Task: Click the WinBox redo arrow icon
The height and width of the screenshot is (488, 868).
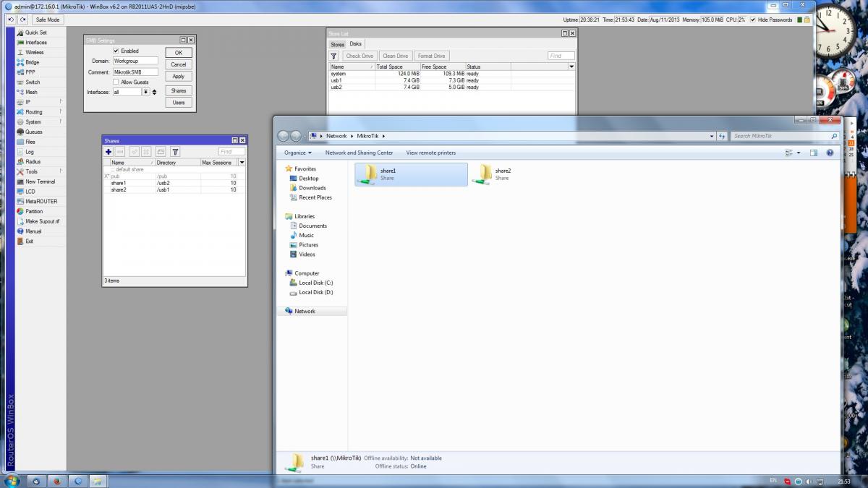Action: tap(23, 20)
